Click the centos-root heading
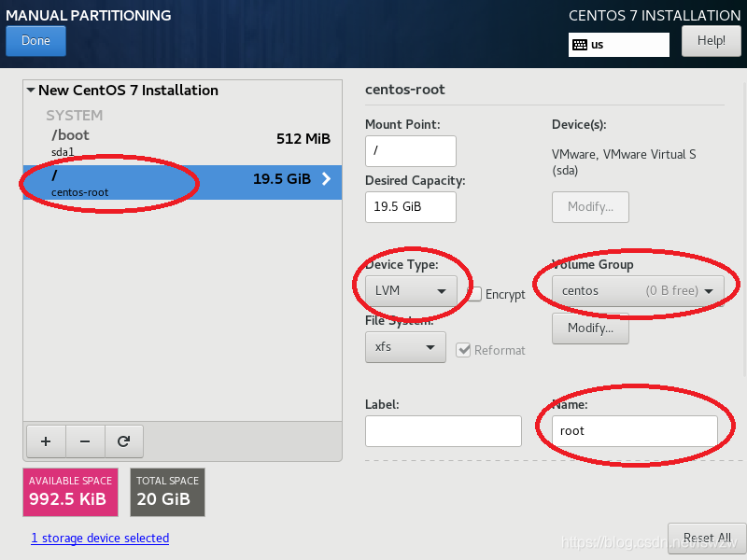This screenshot has height=560, width=747. (x=405, y=90)
